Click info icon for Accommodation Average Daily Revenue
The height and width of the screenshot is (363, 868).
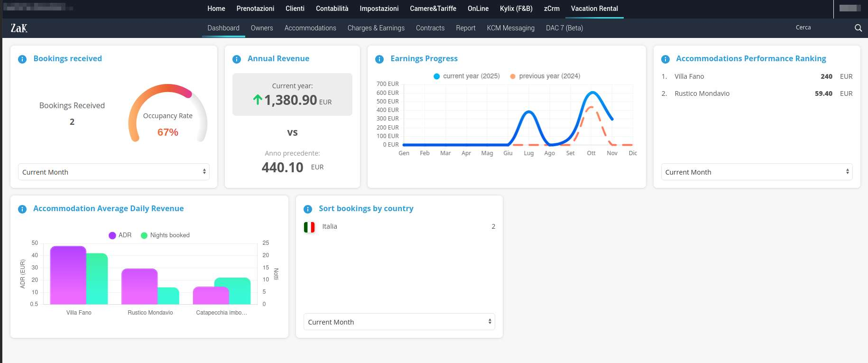point(22,209)
